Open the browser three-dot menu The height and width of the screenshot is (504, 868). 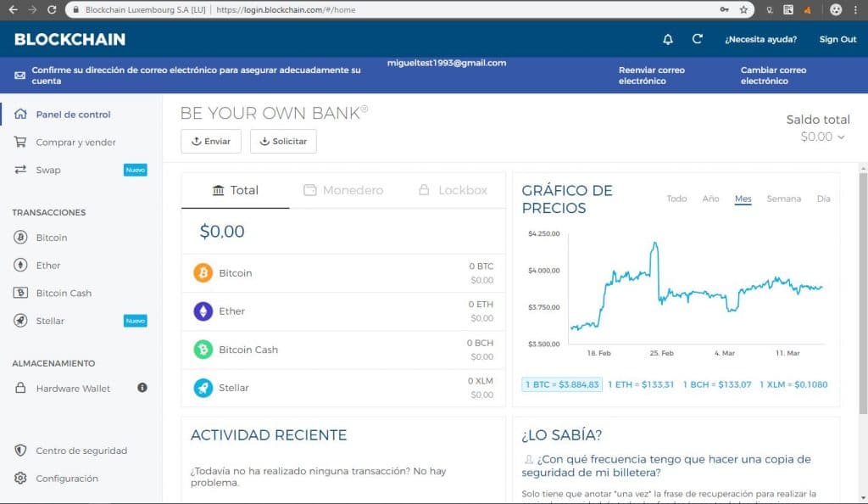pos(855,9)
